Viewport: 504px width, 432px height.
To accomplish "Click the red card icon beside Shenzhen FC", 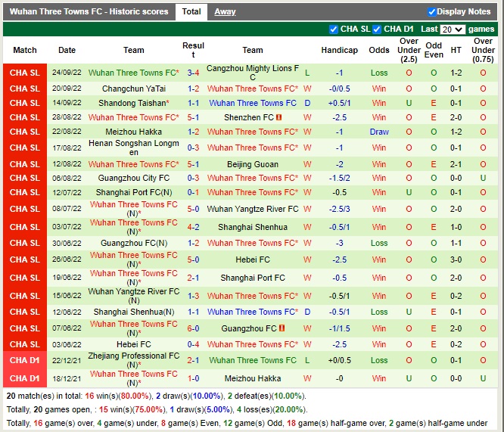I will point(279,118).
